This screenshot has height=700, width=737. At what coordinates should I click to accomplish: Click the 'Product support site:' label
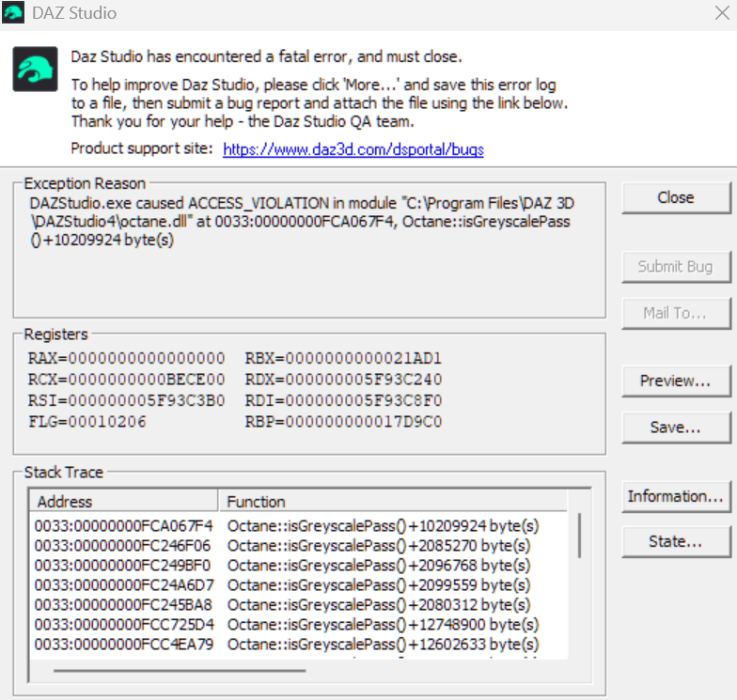point(141,148)
